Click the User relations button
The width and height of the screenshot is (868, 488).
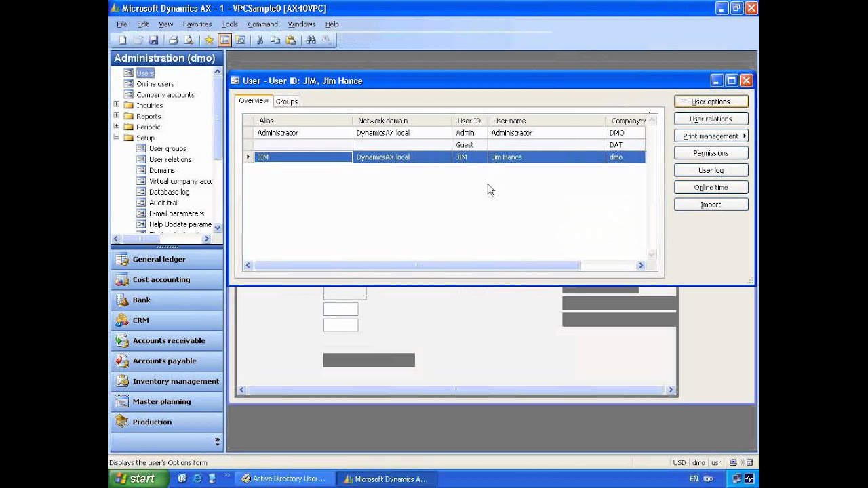pyautogui.click(x=711, y=119)
